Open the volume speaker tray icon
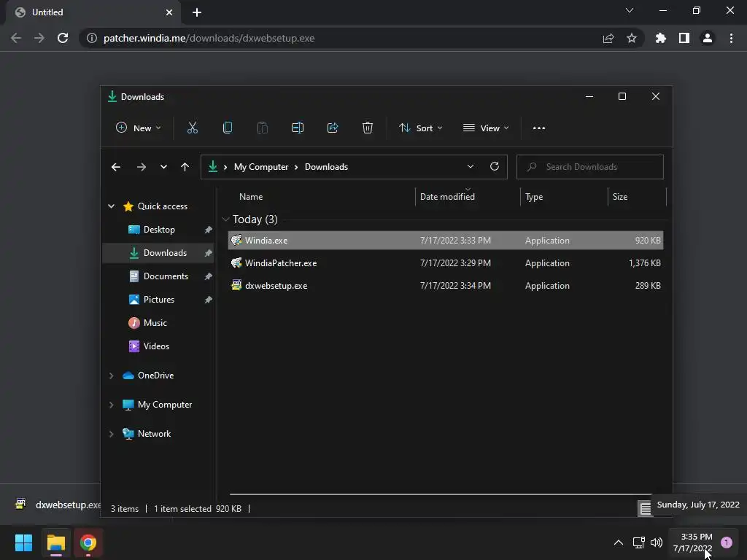 [x=657, y=542]
